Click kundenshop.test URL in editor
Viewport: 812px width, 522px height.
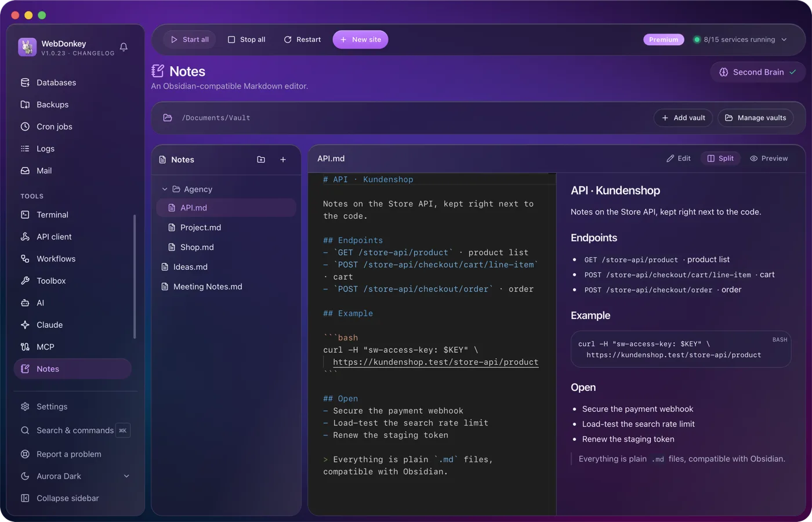(x=436, y=362)
